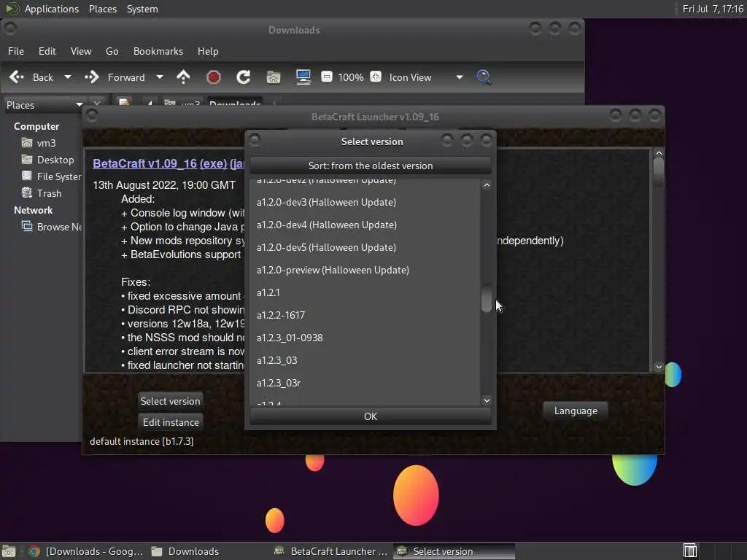Click the changelog scroll up arrow

pos(659,153)
